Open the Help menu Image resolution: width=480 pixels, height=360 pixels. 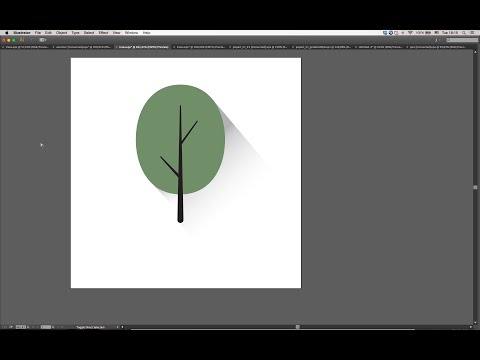[147, 33]
